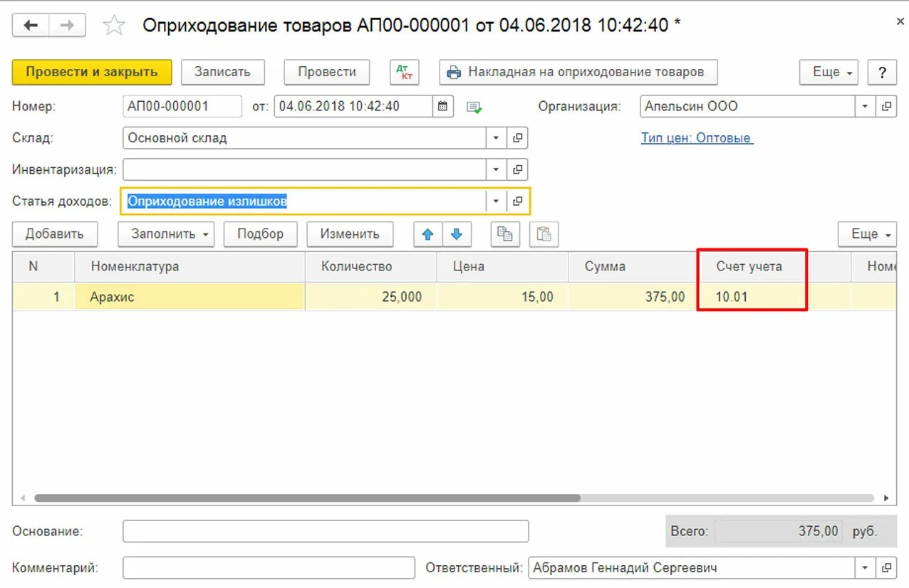Click the Записать button
Screen dimensions: 909x588
click(x=223, y=72)
